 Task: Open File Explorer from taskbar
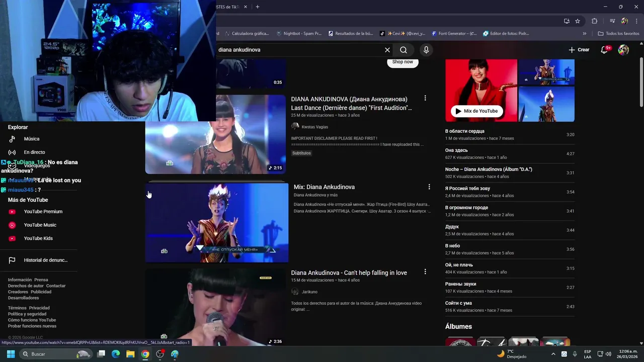click(130, 354)
